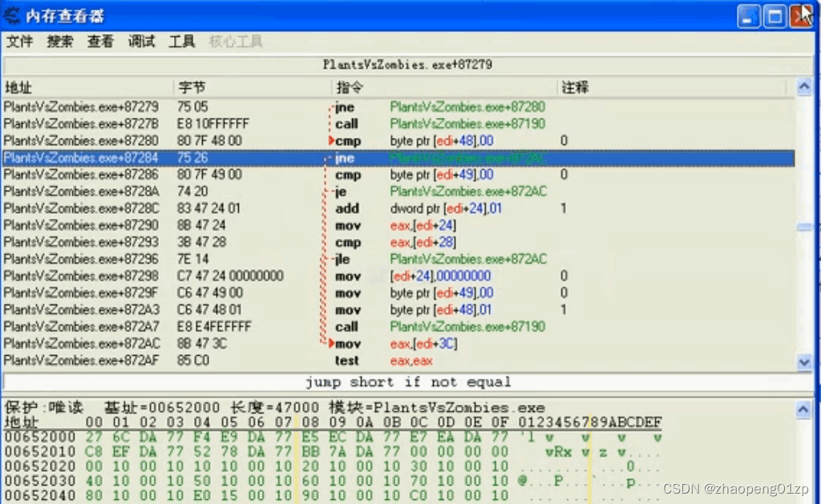Maximize the 内存查看器 window
This screenshot has width=821, height=504.
pyautogui.click(x=775, y=17)
